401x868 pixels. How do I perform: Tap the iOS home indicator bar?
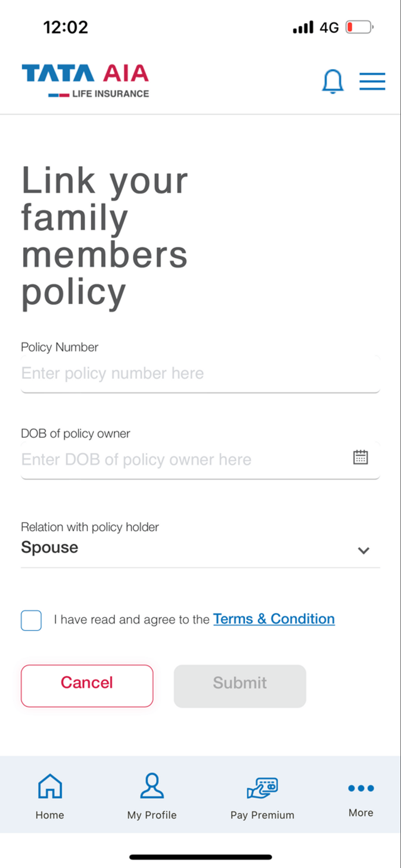(x=200, y=857)
